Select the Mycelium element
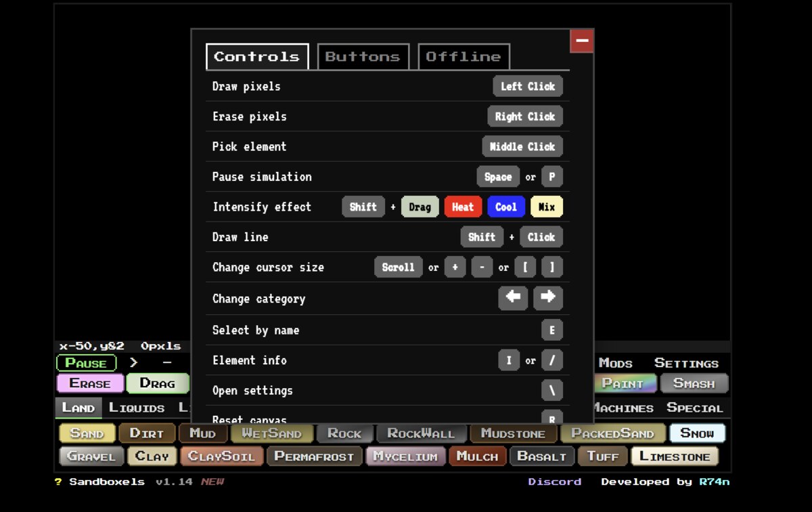The image size is (812, 512). tap(405, 456)
